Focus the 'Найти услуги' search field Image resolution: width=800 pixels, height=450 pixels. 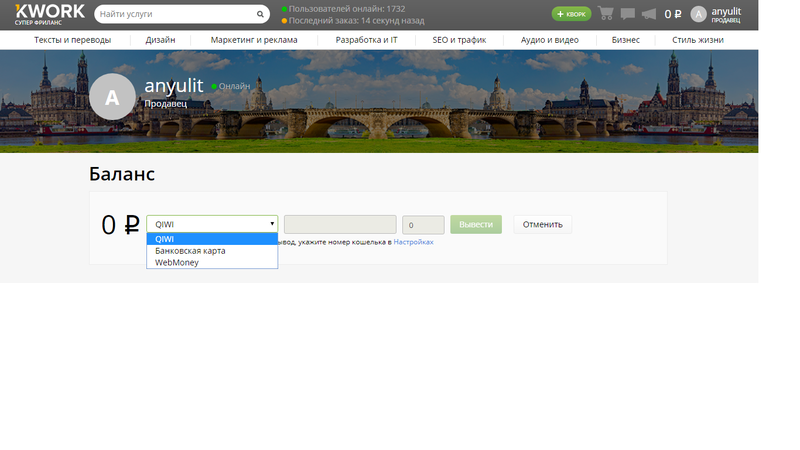(x=175, y=15)
